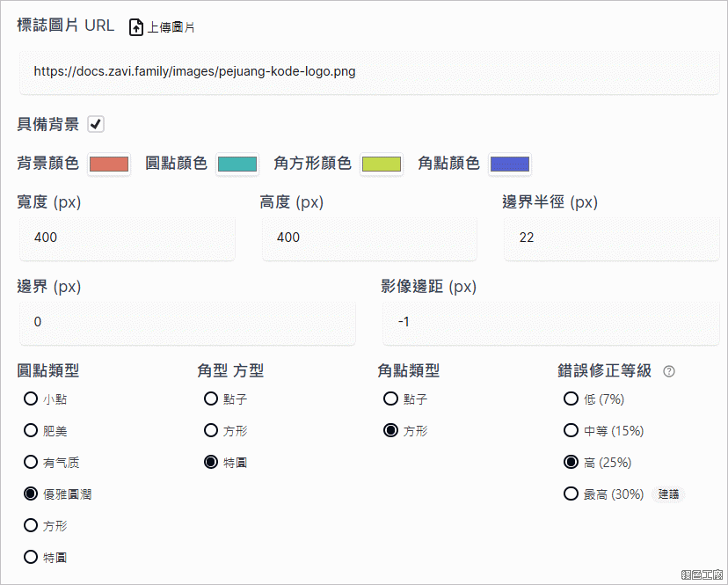Open the 角點顏色 blue color swatch
Image resolution: width=728 pixels, height=585 pixels.
510,164
